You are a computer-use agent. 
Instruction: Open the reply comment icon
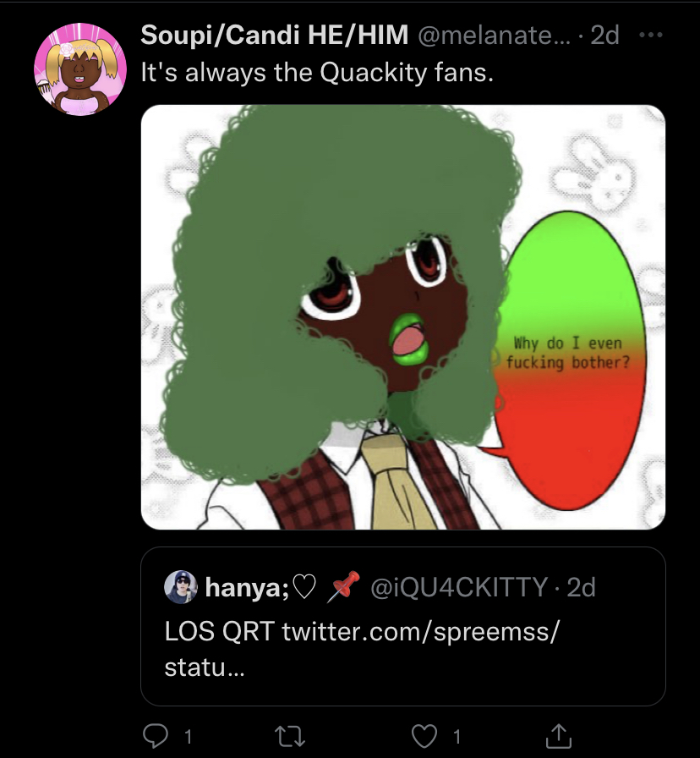point(156,736)
